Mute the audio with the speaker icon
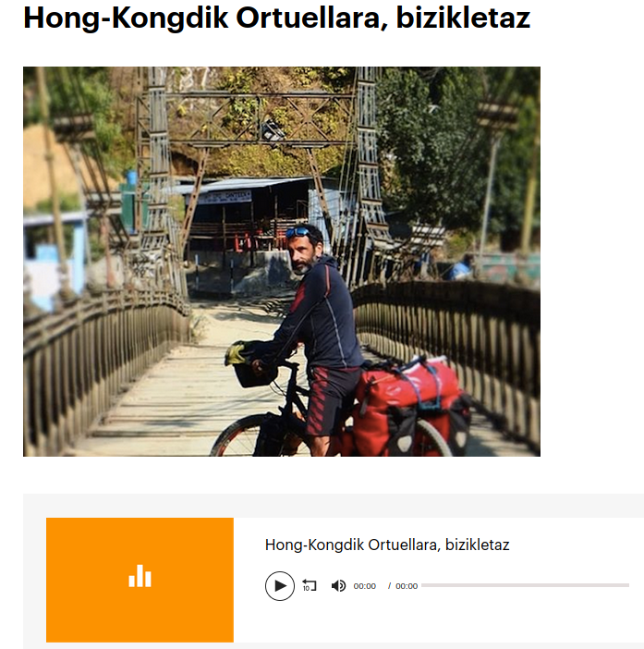The width and height of the screenshot is (644, 649). pos(338,586)
